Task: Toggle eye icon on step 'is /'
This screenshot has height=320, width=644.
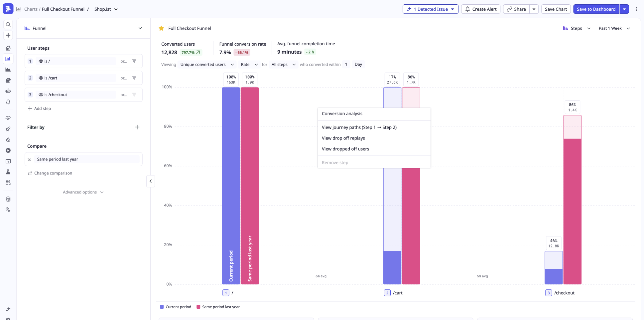Action: pyautogui.click(x=41, y=61)
